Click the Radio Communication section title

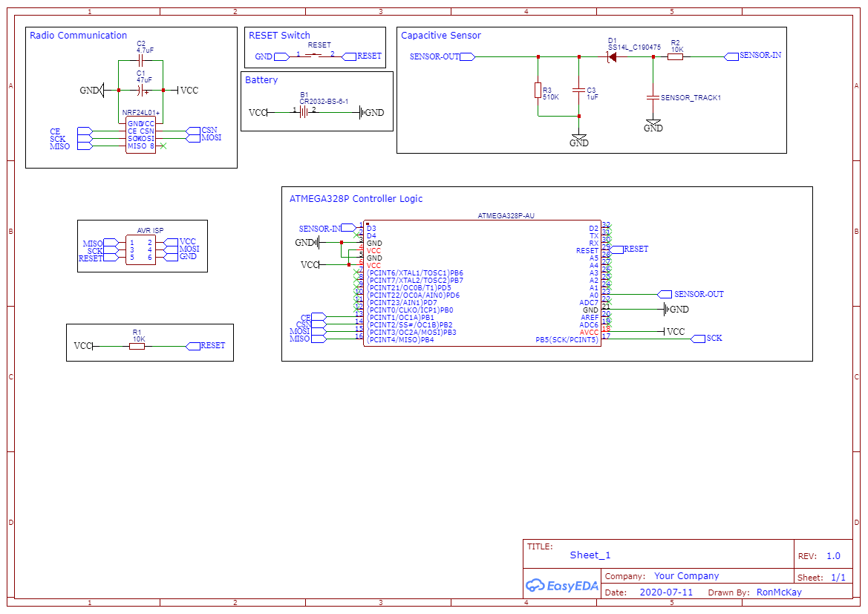[78, 36]
